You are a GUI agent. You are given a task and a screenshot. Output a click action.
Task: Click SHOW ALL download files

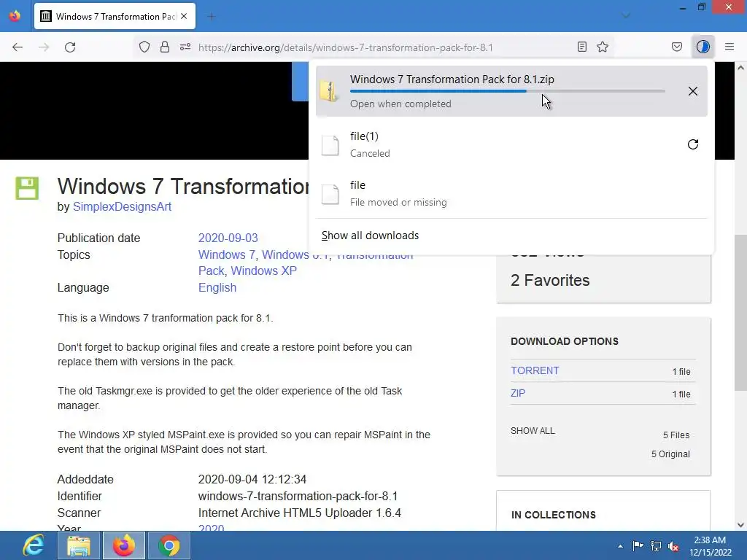(533, 431)
